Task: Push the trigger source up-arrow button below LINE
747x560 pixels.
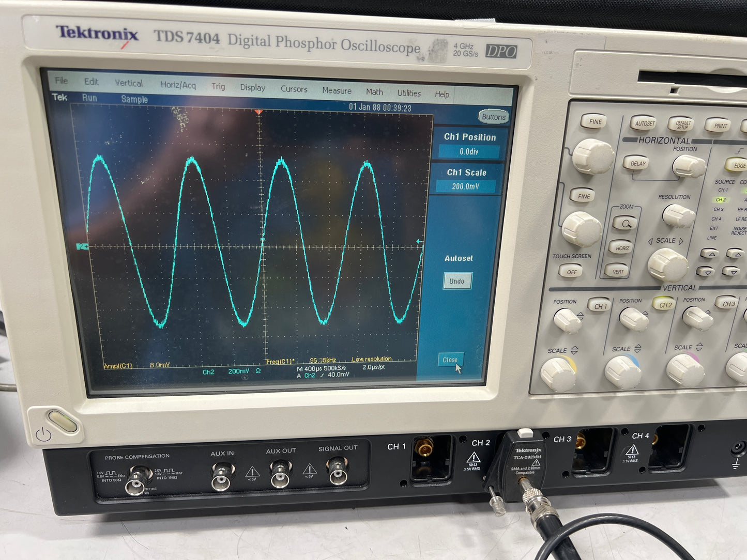Action: point(711,254)
